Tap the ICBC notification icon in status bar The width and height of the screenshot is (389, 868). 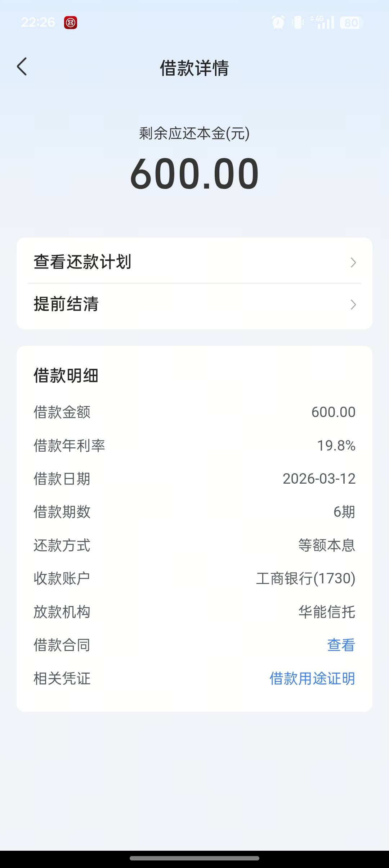(x=71, y=23)
